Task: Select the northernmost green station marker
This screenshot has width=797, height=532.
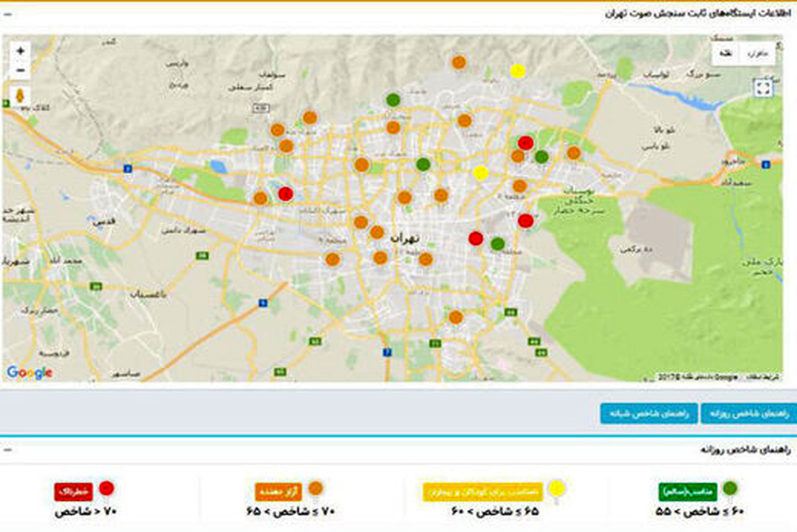Action: pos(393,100)
